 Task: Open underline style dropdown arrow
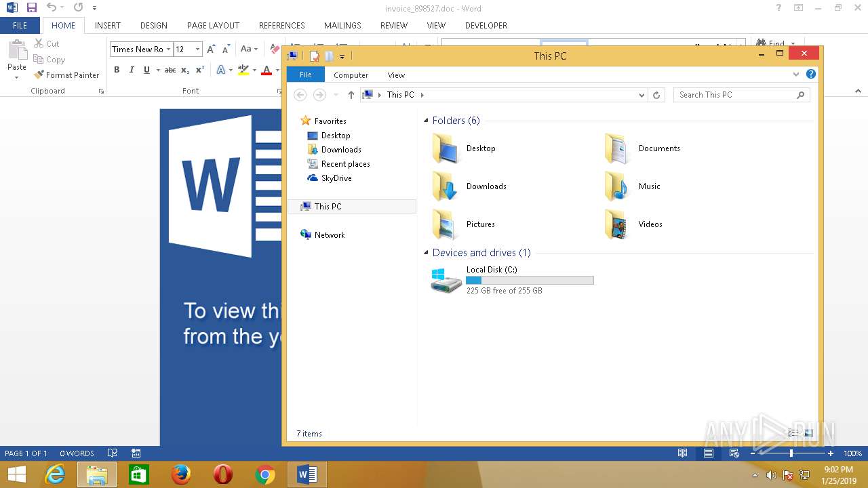[158, 70]
